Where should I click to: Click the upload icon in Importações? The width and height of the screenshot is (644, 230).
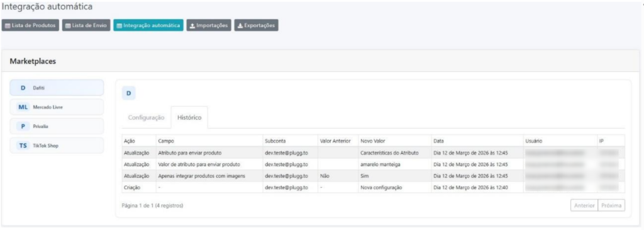tap(192, 25)
